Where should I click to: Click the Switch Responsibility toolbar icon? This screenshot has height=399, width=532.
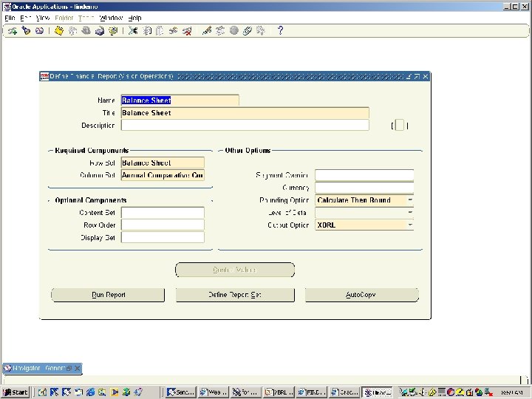(86, 31)
